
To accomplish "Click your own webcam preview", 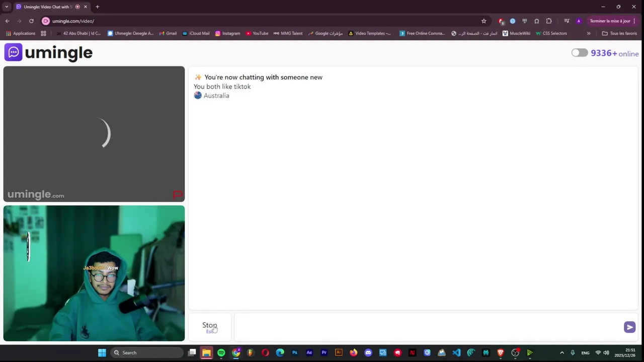I will (94, 273).
